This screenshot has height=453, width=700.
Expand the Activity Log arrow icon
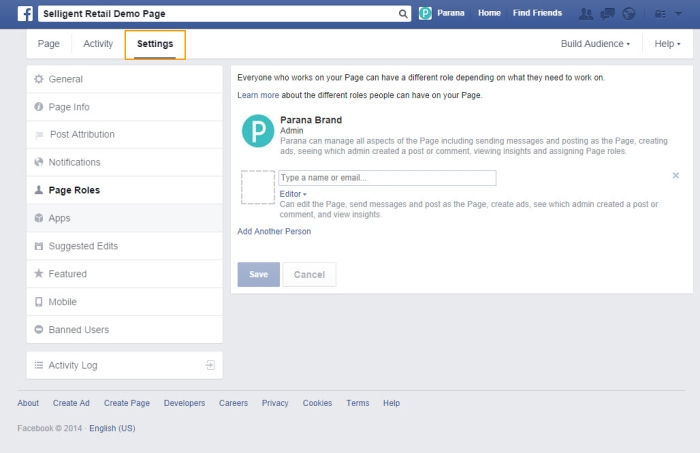[210, 365]
